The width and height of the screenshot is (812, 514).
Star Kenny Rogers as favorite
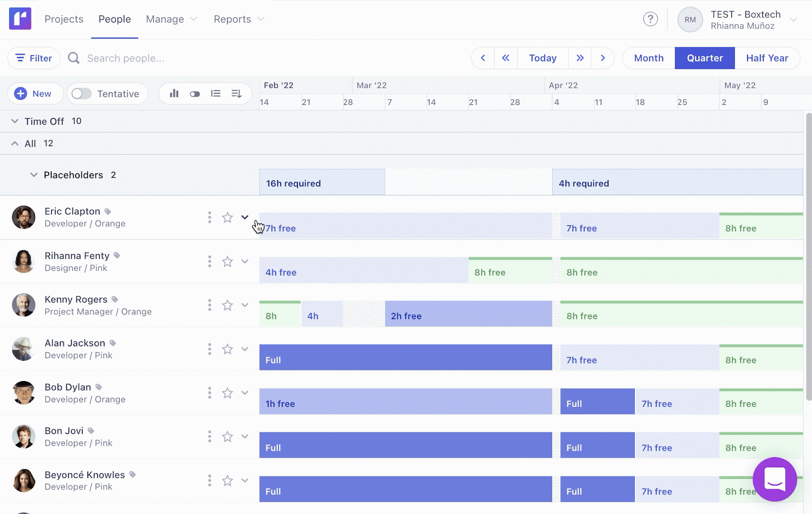coord(227,305)
